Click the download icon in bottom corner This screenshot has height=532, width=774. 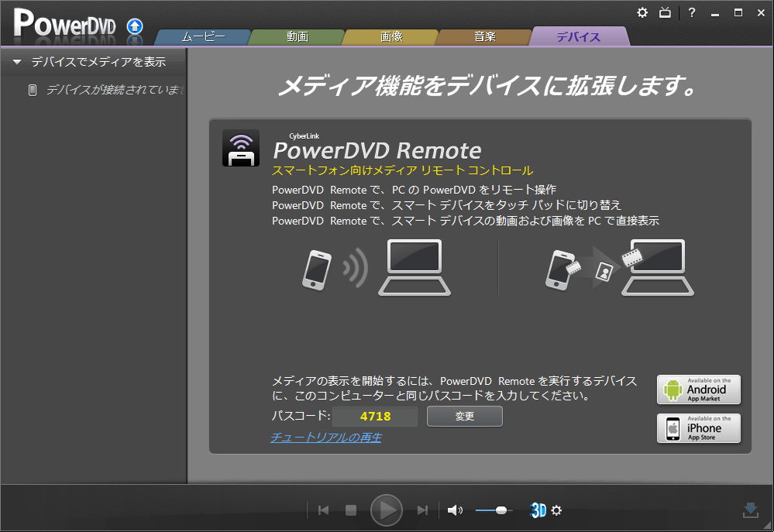tap(751, 510)
